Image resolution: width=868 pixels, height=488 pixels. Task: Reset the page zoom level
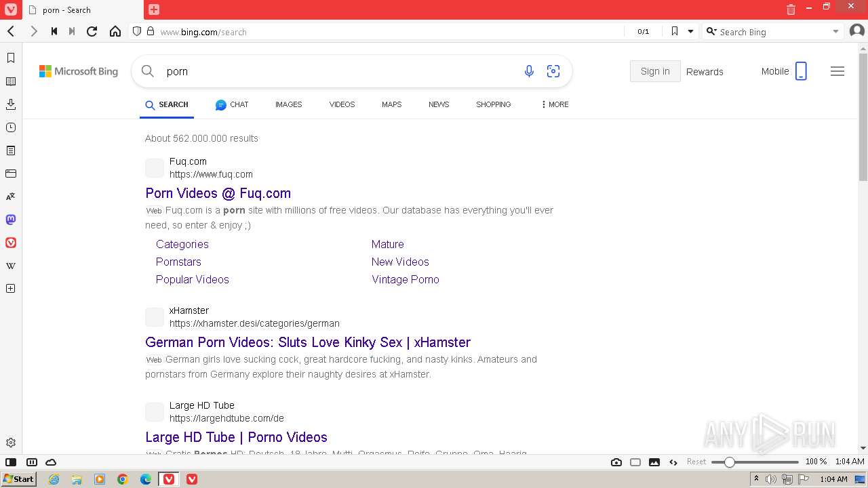(x=696, y=462)
